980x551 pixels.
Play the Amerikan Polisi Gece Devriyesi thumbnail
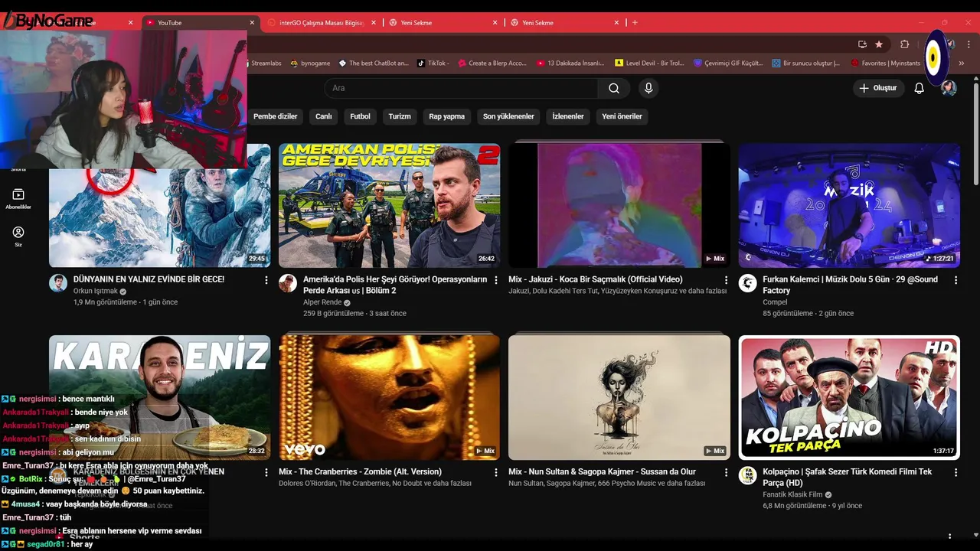pyautogui.click(x=389, y=205)
